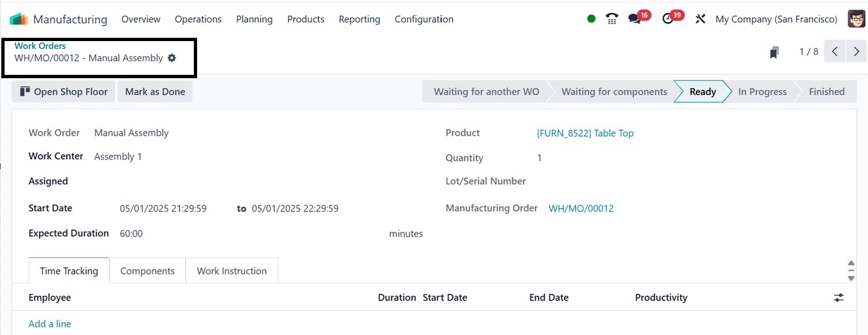Open the activities clock icon
The image size is (868, 335).
point(668,19)
